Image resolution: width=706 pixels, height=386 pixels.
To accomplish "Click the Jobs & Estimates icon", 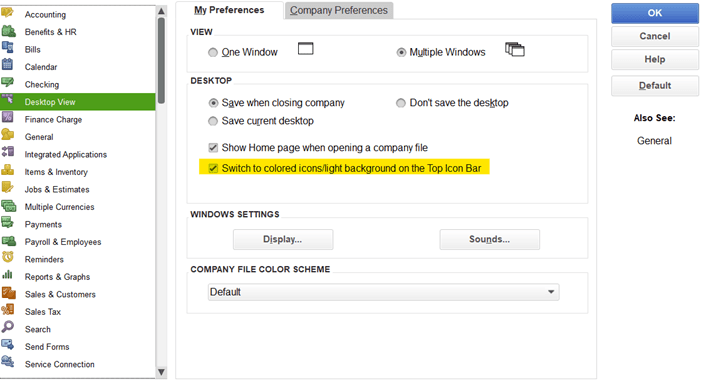I will (8, 187).
